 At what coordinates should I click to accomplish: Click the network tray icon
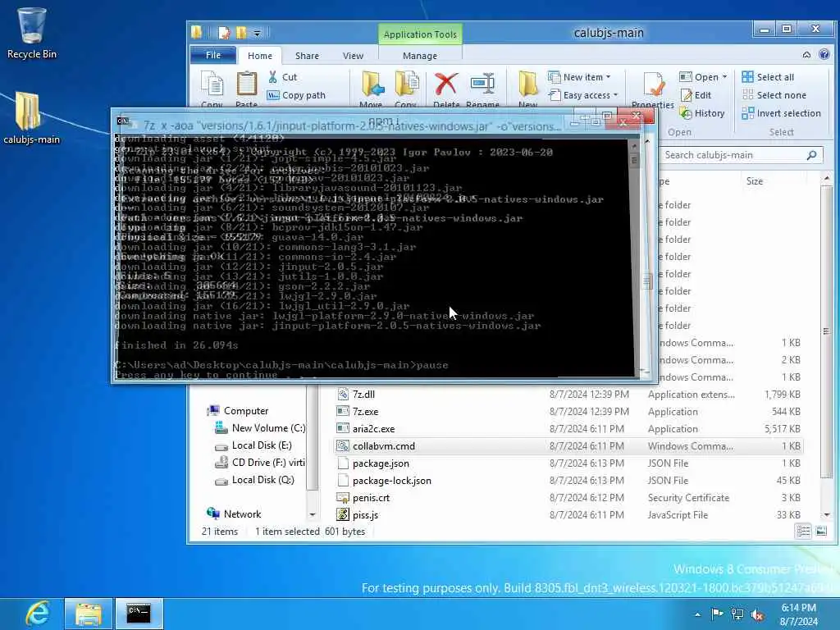click(737, 614)
